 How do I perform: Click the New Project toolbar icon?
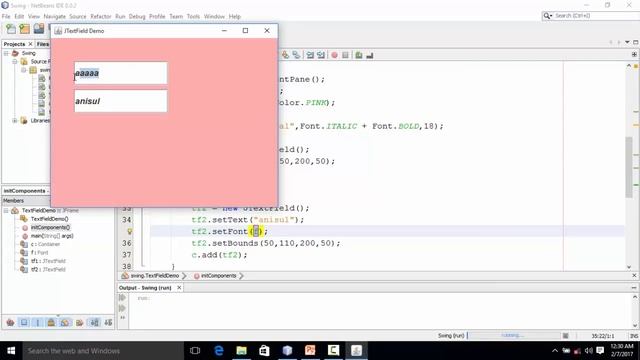tap(24, 29)
